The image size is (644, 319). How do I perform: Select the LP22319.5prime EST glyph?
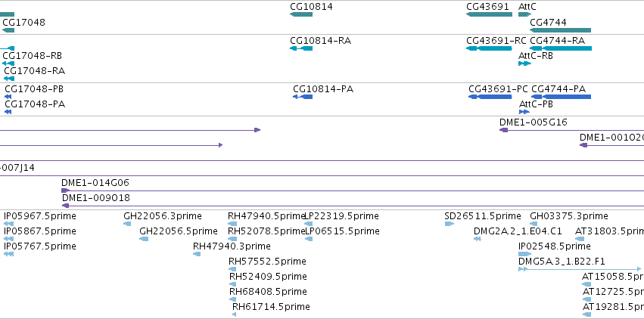309,224
